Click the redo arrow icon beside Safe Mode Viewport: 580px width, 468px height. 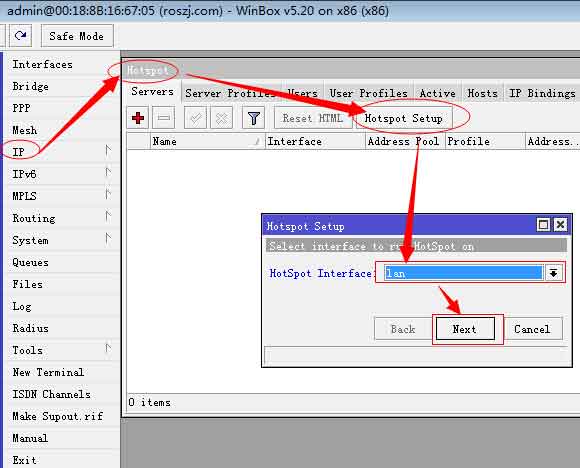click(21, 36)
